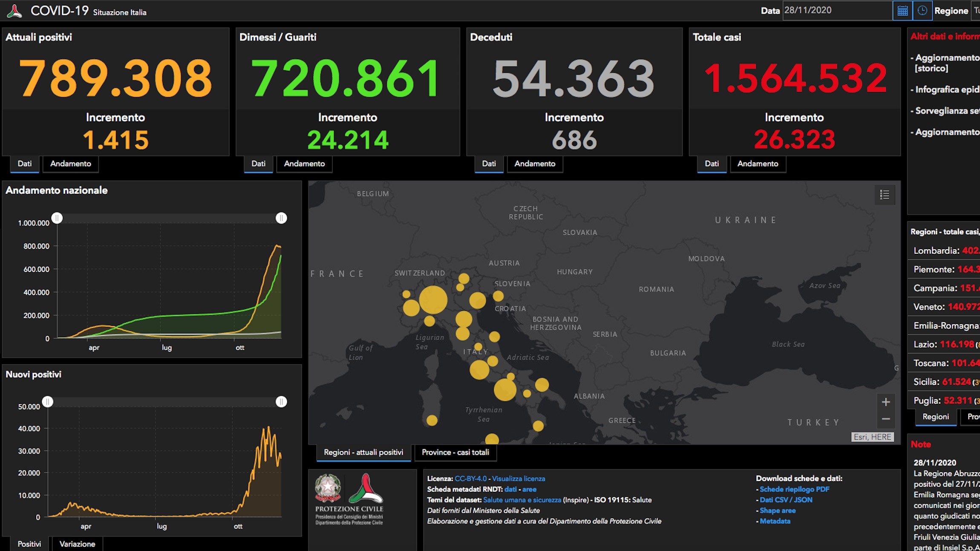Screen dimensions: 980x551
Task: Zoom out on the map
Action: click(x=886, y=419)
